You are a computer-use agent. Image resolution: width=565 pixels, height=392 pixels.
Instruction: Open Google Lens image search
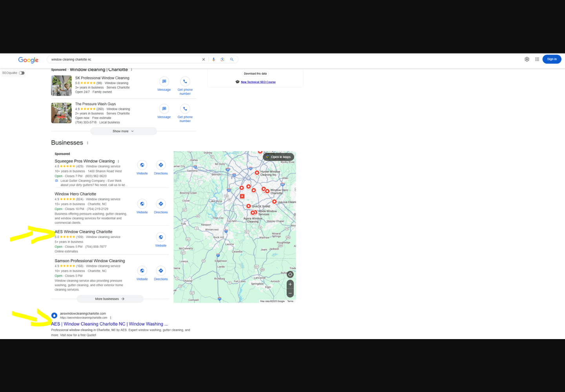(222, 60)
